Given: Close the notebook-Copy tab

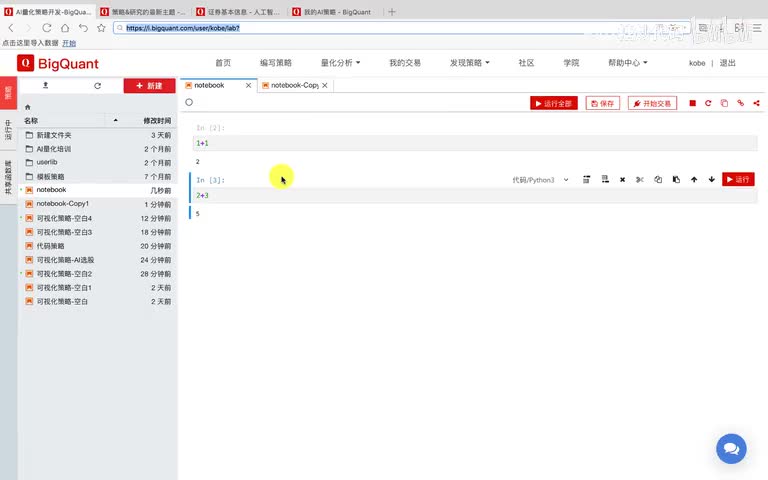Looking at the screenshot, I should click(325, 85).
